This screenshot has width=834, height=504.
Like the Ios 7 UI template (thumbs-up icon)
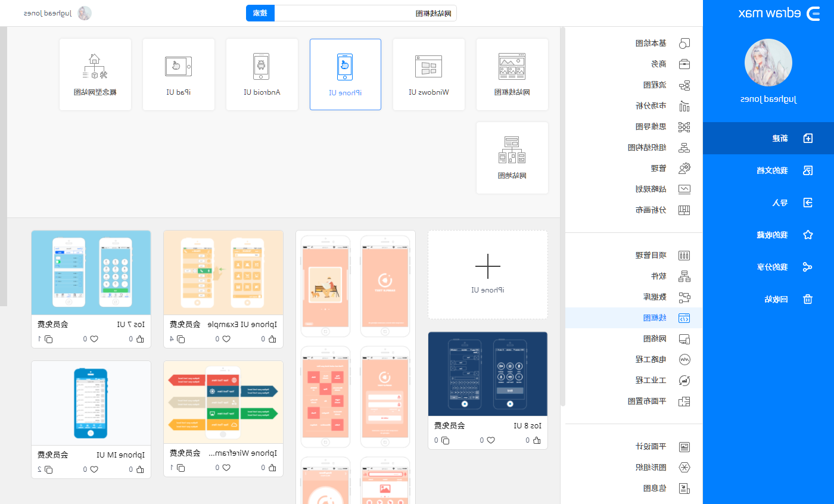(140, 339)
